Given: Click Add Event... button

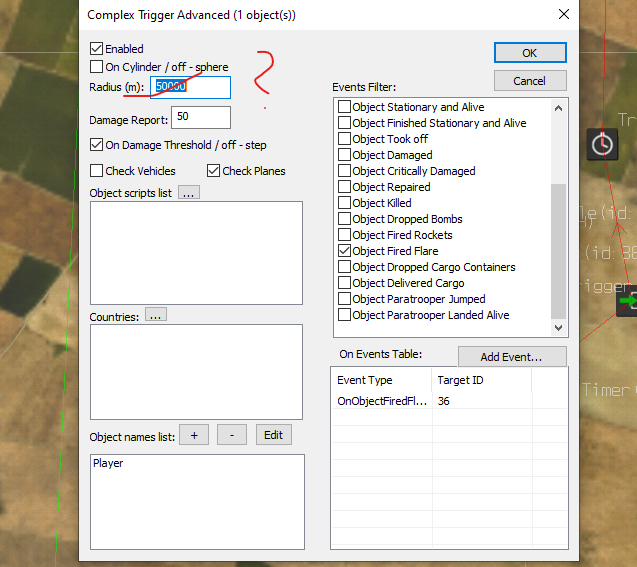Looking at the screenshot, I should pos(512,356).
